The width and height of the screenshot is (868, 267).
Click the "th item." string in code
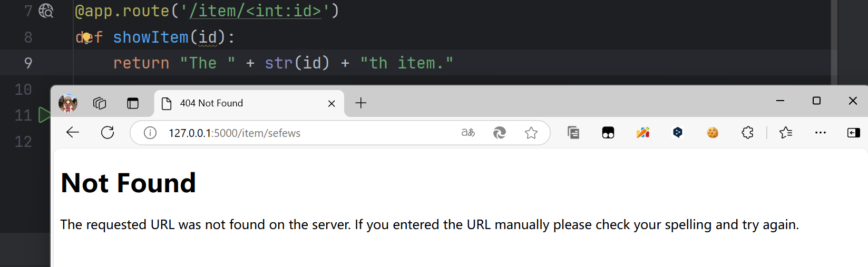(x=406, y=63)
